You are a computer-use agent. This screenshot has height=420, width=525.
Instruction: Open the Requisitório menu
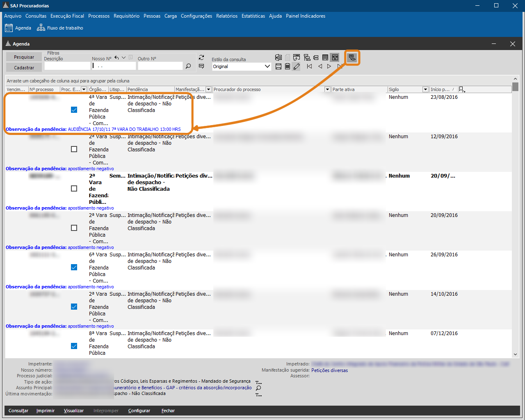point(127,16)
